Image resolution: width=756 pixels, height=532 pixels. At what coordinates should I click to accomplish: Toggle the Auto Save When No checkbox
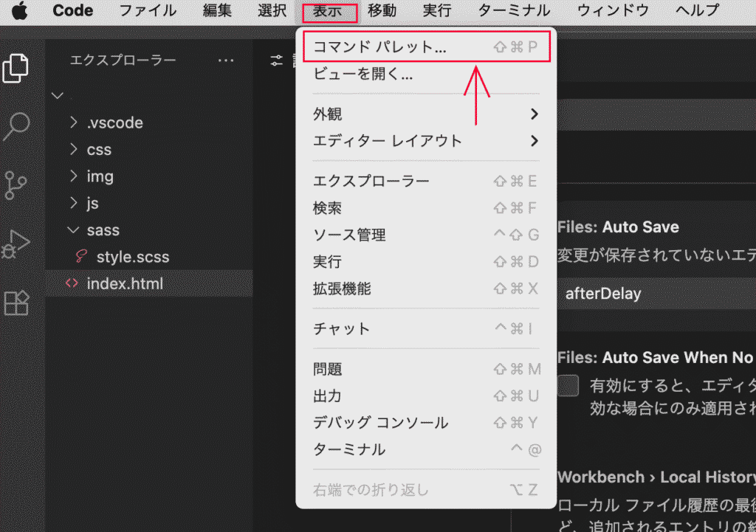pyautogui.click(x=568, y=386)
